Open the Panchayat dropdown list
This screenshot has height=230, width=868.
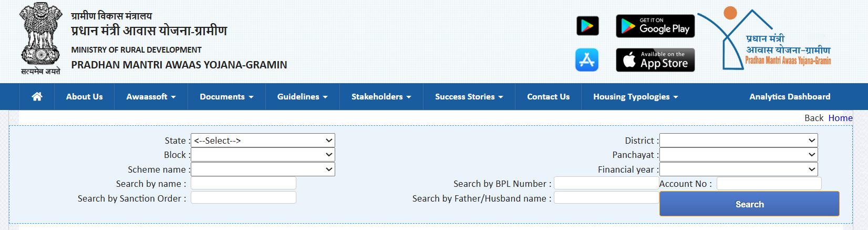[739, 155]
